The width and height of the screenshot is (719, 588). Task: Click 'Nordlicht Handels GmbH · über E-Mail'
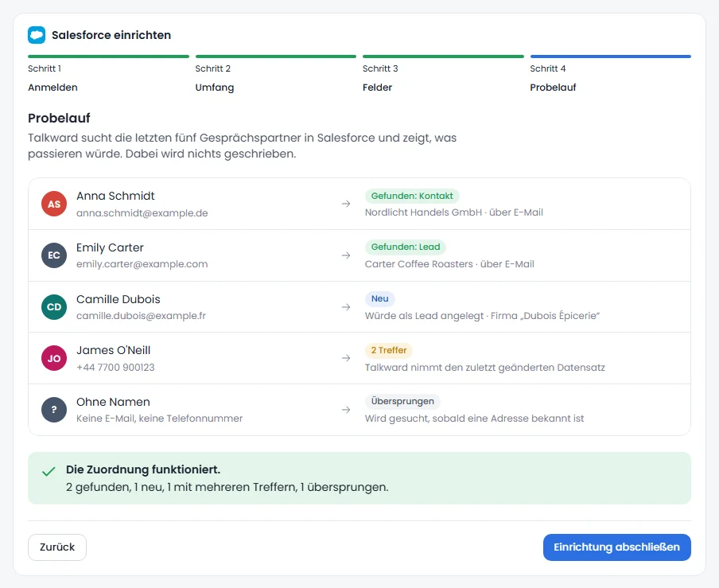pos(454,212)
